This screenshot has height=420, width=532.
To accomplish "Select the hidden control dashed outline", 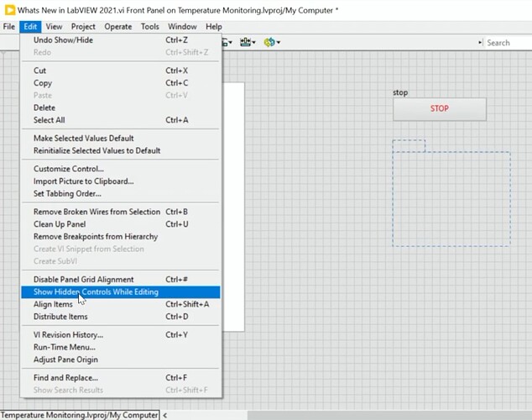I will (x=451, y=193).
